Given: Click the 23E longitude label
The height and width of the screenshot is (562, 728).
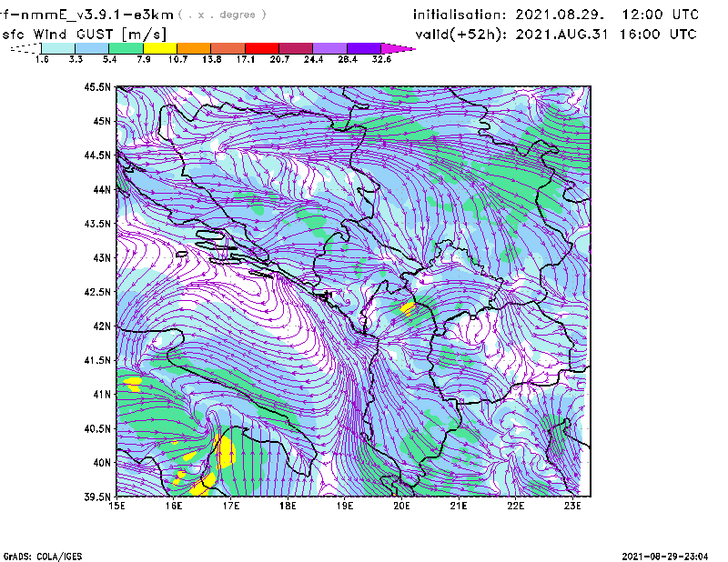Looking at the screenshot, I should tap(572, 506).
